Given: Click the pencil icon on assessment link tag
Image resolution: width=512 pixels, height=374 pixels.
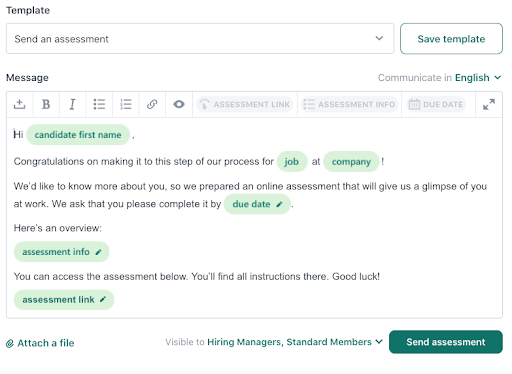Looking at the screenshot, I should [x=103, y=300].
